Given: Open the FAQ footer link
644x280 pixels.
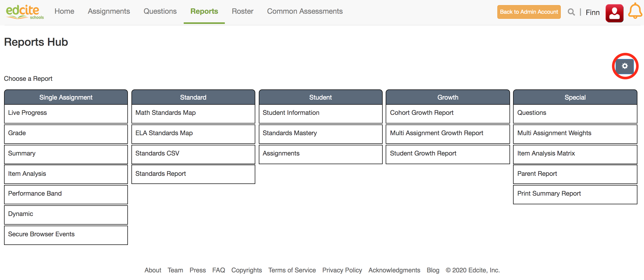Looking at the screenshot, I should pyautogui.click(x=218, y=270).
